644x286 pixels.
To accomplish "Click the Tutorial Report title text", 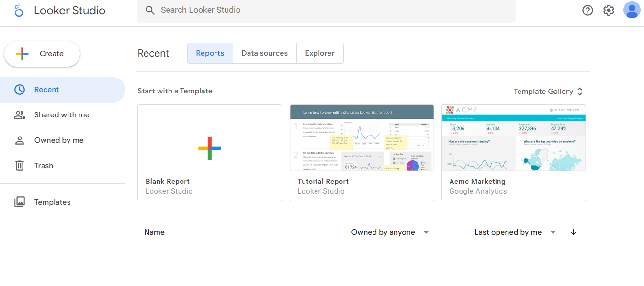I will pos(323,182).
